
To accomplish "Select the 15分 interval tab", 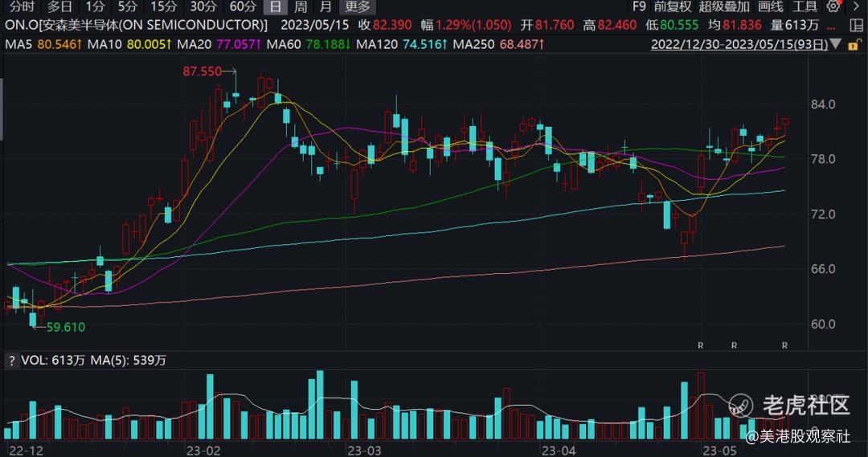I will (164, 6).
